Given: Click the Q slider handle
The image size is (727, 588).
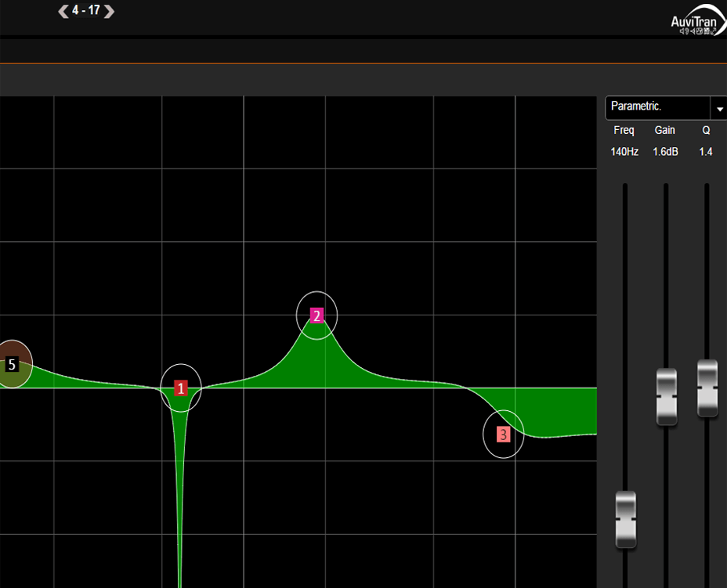Looking at the screenshot, I should tap(707, 388).
